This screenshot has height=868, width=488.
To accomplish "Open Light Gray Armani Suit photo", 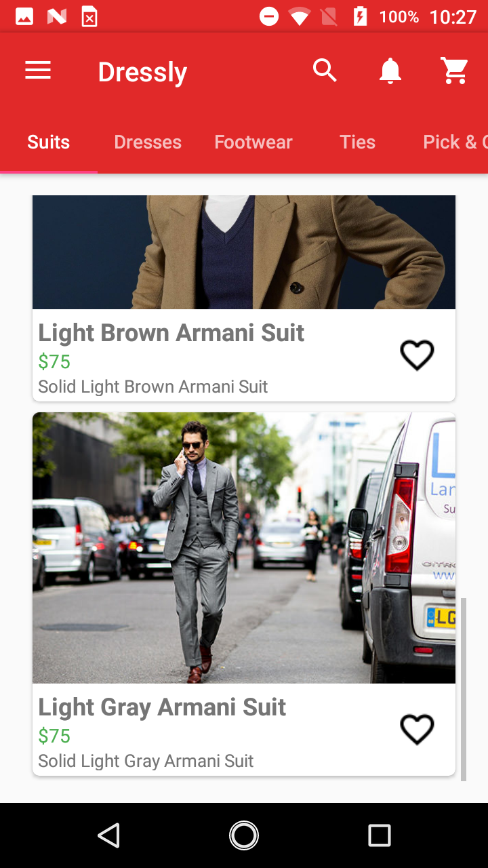I will [x=244, y=548].
